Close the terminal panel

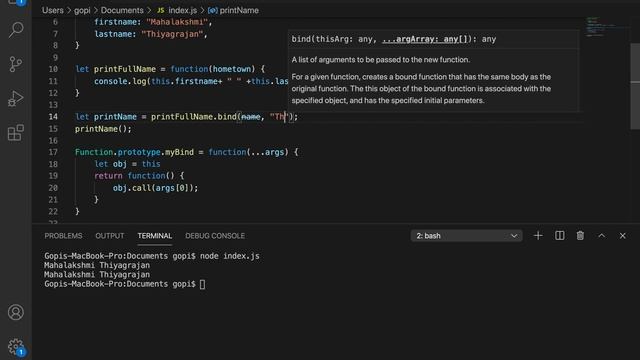click(x=622, y=236)
